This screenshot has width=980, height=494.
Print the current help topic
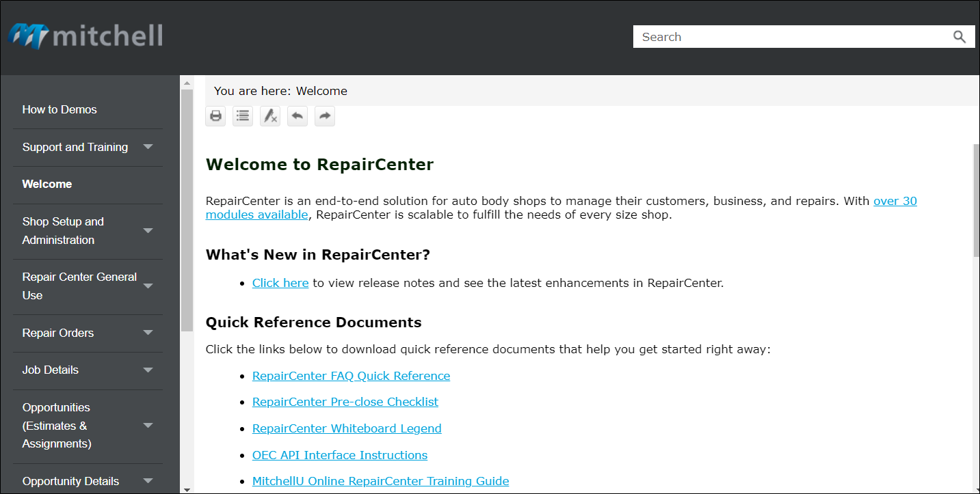point(215,116)
